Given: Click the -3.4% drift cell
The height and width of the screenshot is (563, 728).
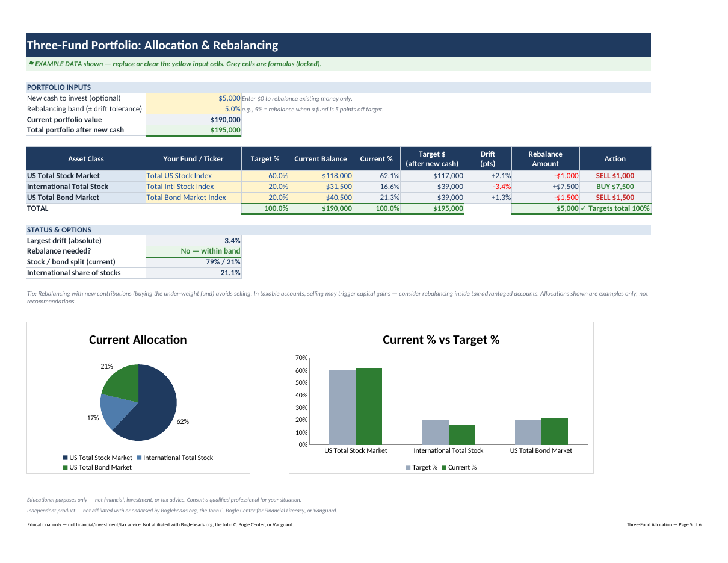Looking at the screenshot, I should tap(488, 187).
